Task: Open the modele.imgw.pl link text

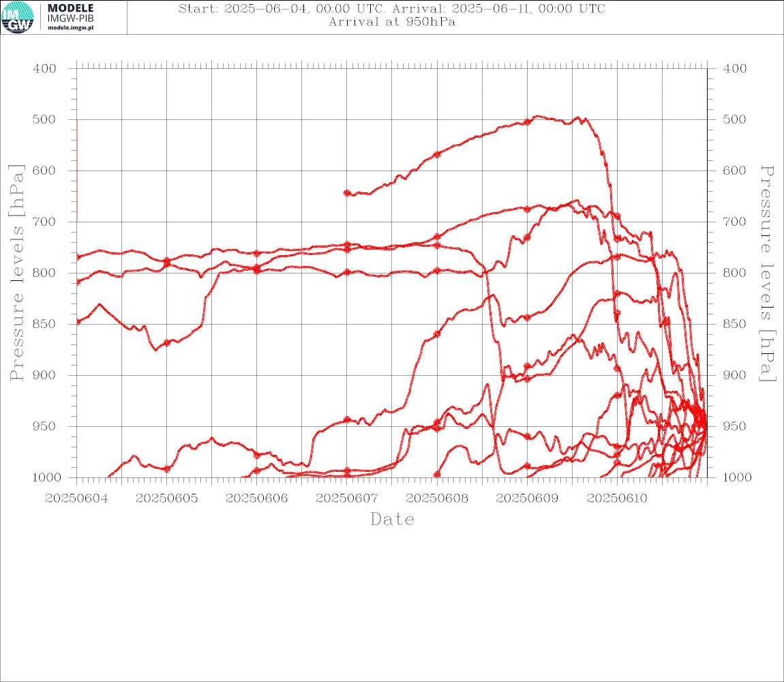Action: pos(70,28)
